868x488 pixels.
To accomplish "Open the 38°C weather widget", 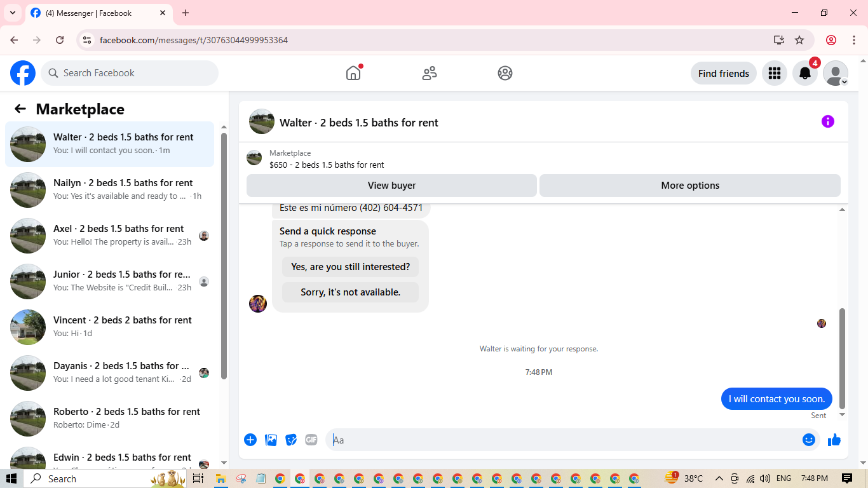I will click(x=684, y=478).
